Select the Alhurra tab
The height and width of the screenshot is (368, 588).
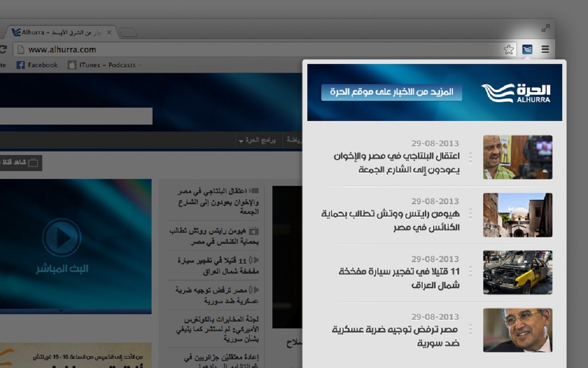(x=62, y=33)
